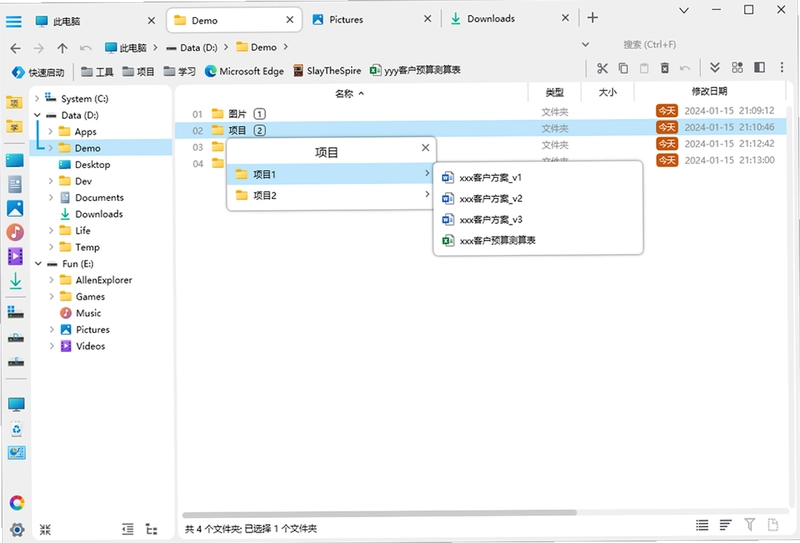Open the Videos sidebar shortcut icon

(15, 256)
